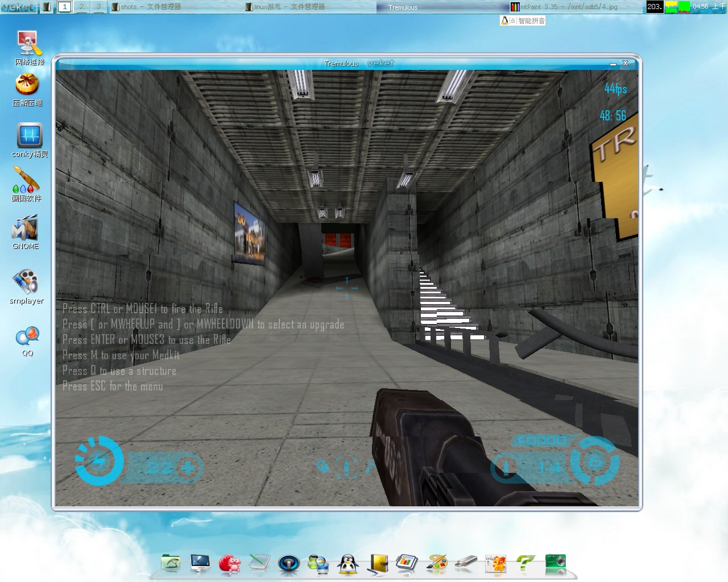Open the orange cartoon picture dock icon

tap(496, 563)
